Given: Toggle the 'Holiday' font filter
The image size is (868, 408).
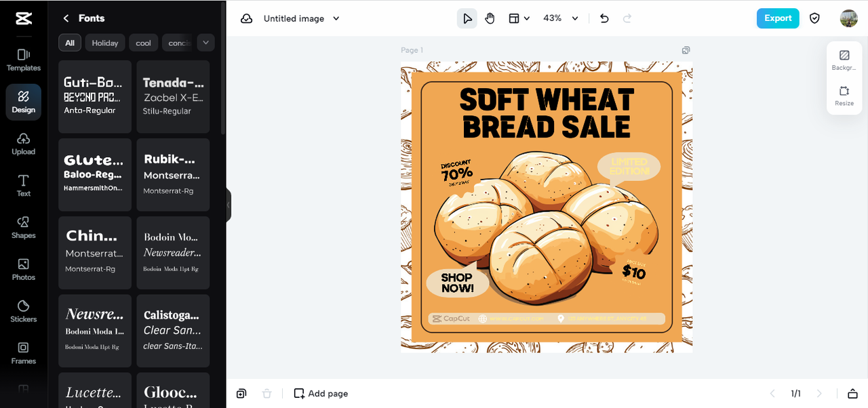Looking at the screenshot, I should (x=105, y=43).
